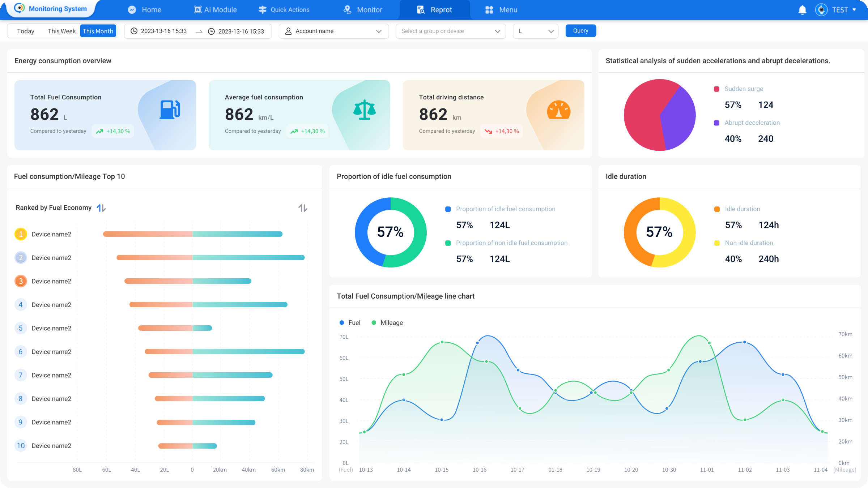Click the Monitoring System logo icon

point(19,8)
